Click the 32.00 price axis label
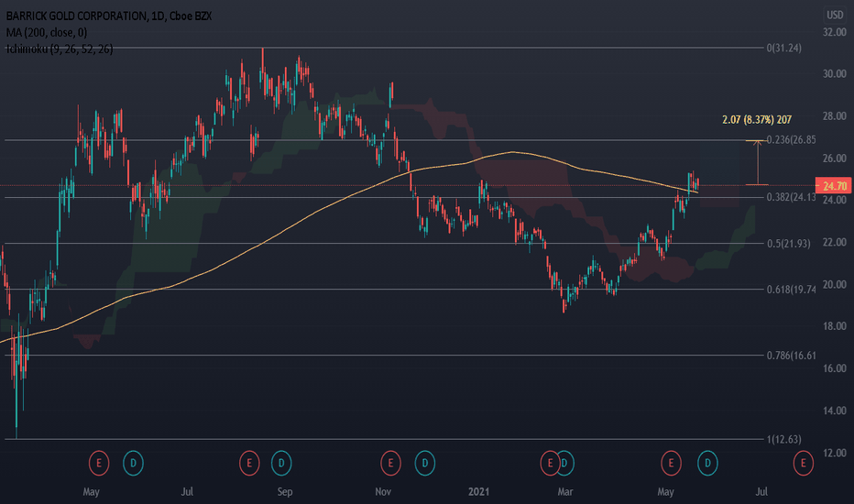 (x=835, y=32)
